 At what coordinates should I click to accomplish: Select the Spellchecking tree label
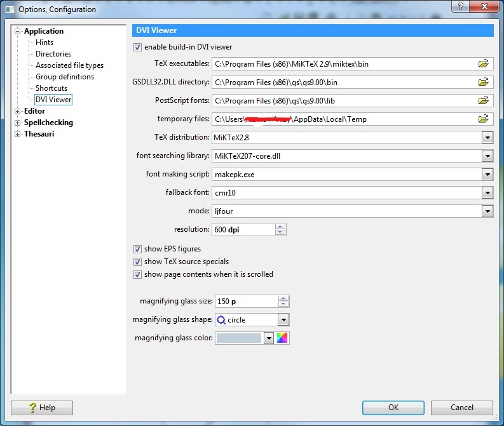tap(48, 123)
